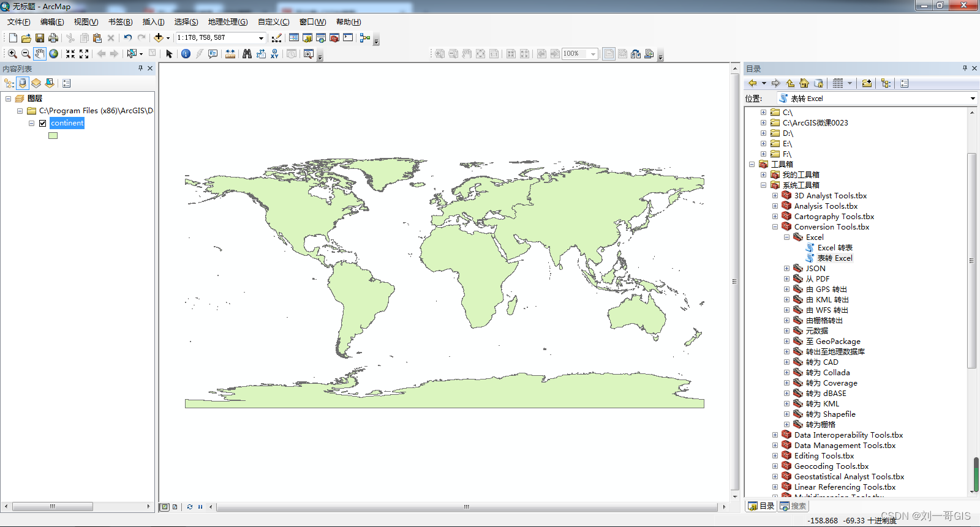Viewport: 980px width, 527px height.
Task: Pause drawing in the map view
Action: tap(200, 507)
